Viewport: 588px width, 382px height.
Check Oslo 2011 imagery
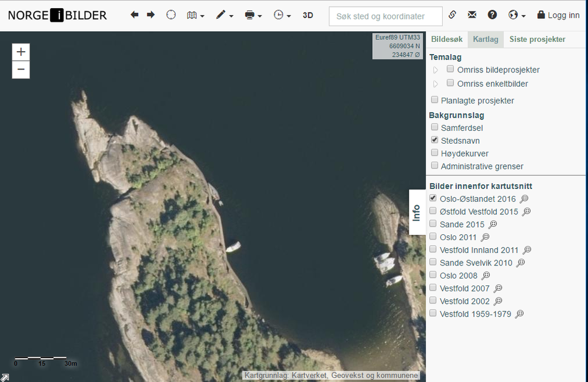(433, 236)
